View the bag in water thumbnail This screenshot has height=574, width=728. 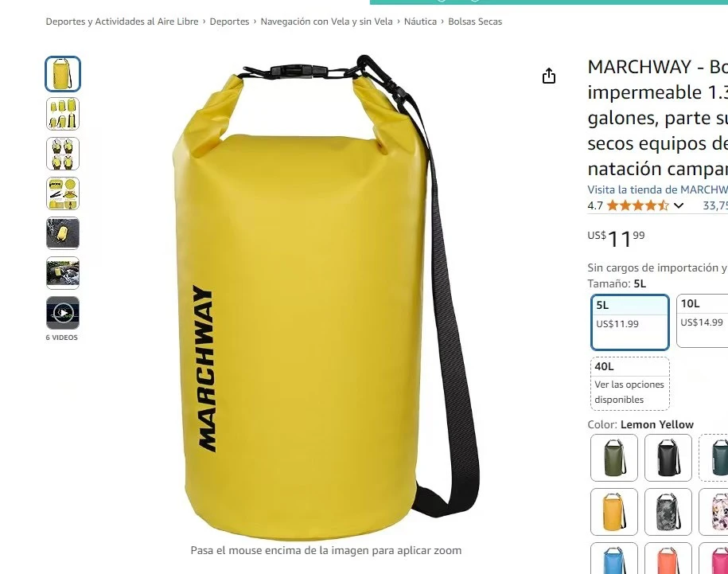point(63,233)
